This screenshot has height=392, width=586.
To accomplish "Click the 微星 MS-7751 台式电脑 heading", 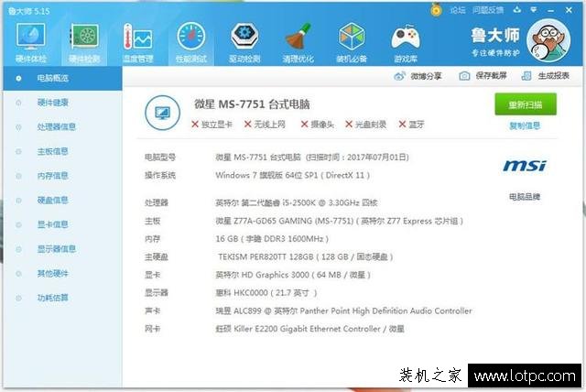I will (252, 104).
